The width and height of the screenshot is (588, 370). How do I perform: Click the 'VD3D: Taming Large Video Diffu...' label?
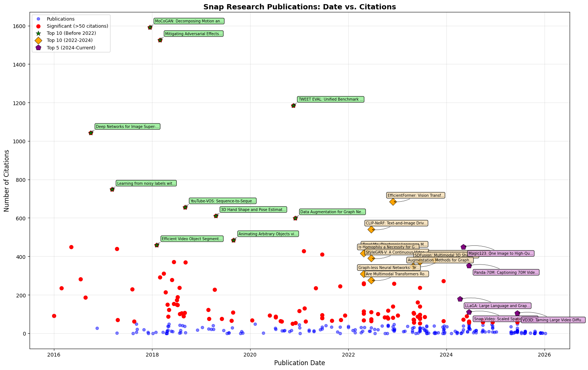coord(553,320)
